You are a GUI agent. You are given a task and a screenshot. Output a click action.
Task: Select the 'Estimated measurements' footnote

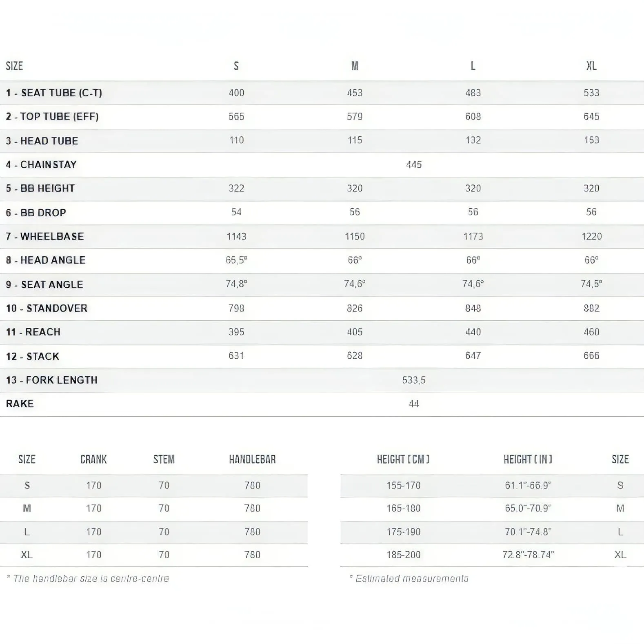pos(409,579)
